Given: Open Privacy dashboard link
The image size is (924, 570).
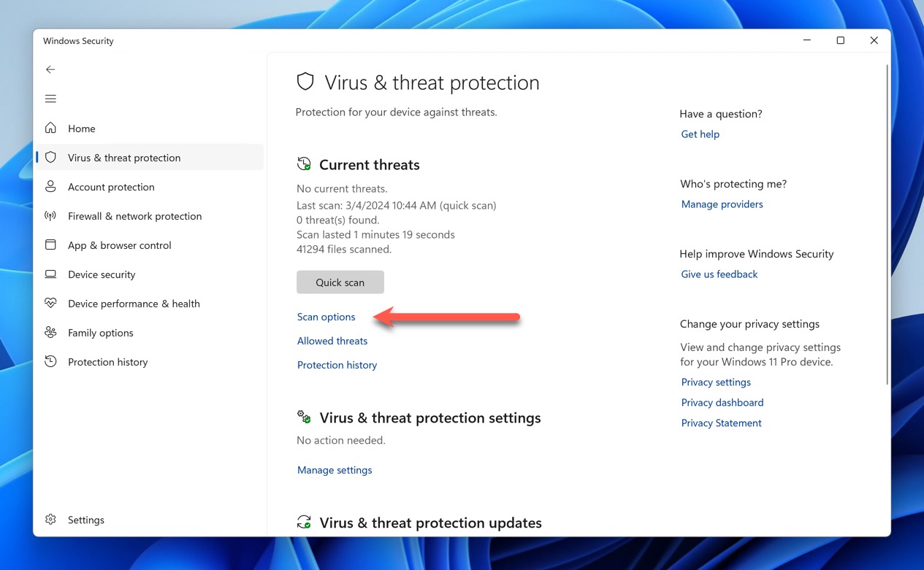Looking at the screenshot, I should (x=722, y=403).
